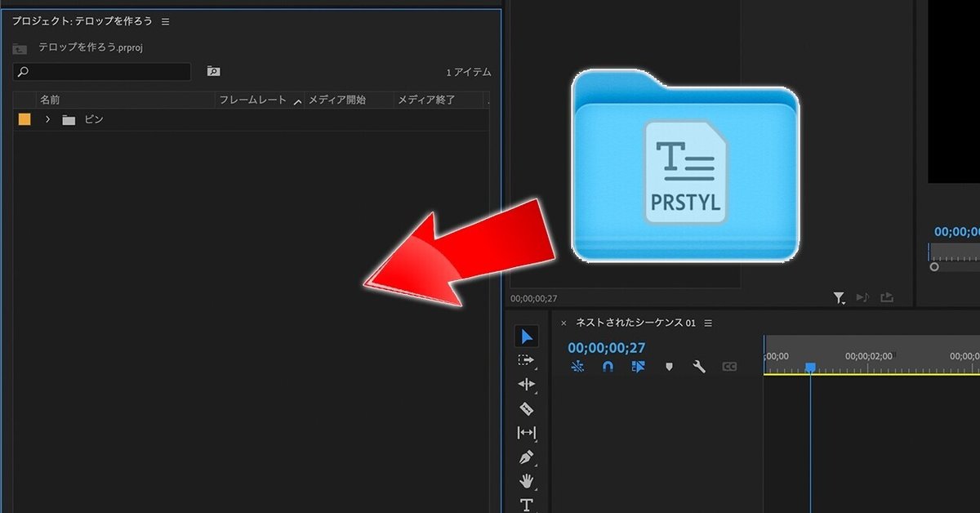Click the CC captions track icon

(729, 367)
